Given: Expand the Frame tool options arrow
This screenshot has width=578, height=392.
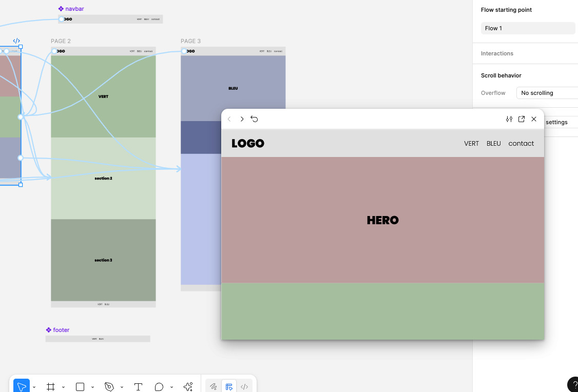Looking at the screenshot, I should tap(64, 387).
